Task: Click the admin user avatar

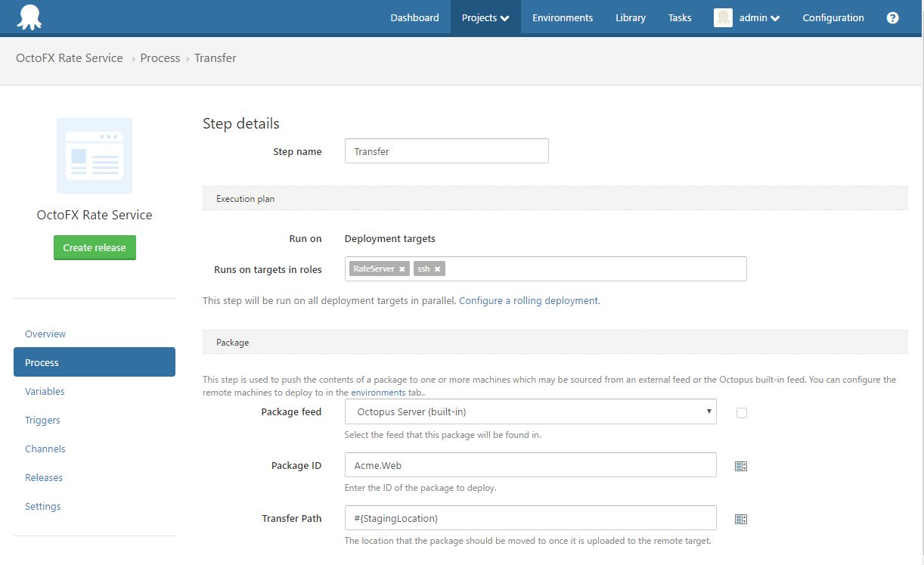Action: coord(724,17)
